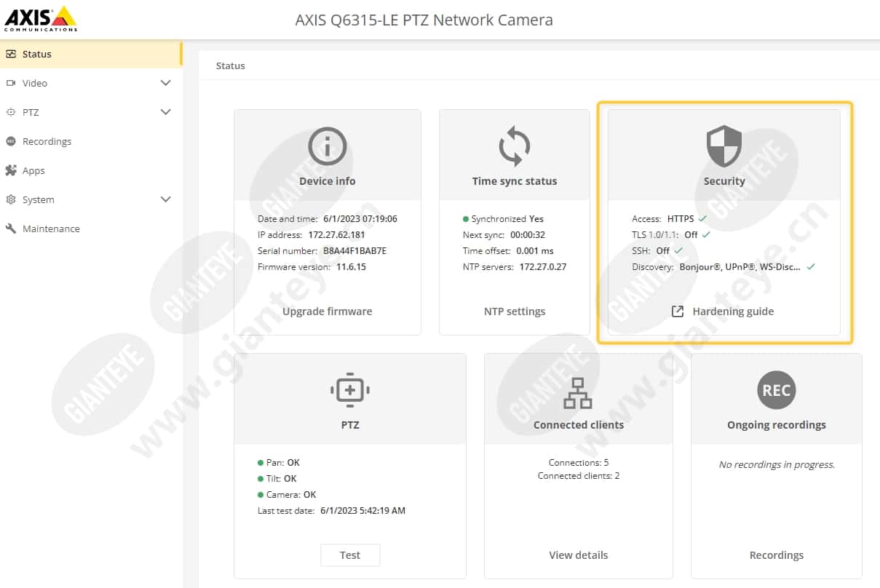Image resolution: width=880 pixels, height=588 pixels.
Task: Click the Ongoing recordings card heading
Action: 777,425
